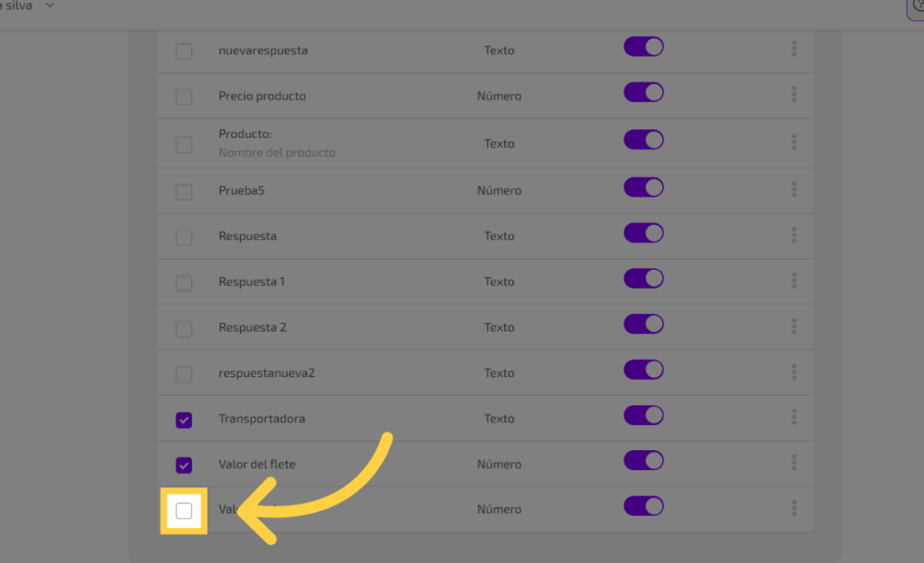Click the kebab menu on the Producto row
The width and height of the screenshot is (924, 563).
click(794, 143)
